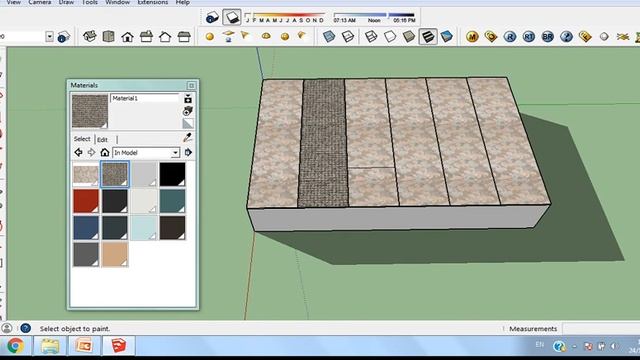Click the V-Ray yellow tag icon
640x360 pixels.
click(585, 37)
